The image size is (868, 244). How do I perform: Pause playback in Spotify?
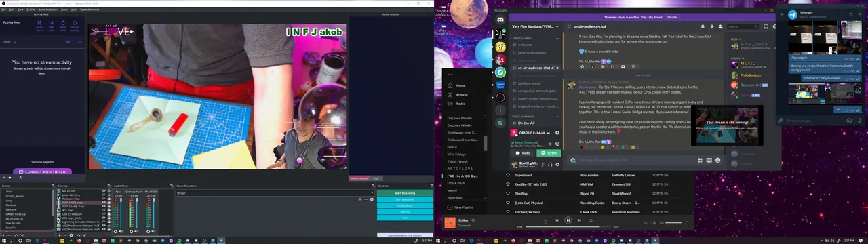[568, 220]
